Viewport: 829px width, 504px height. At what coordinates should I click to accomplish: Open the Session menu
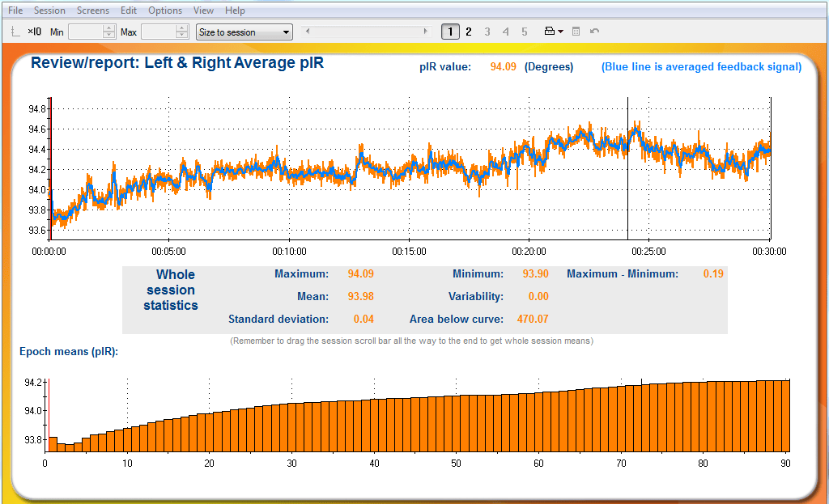click(49, 11)
